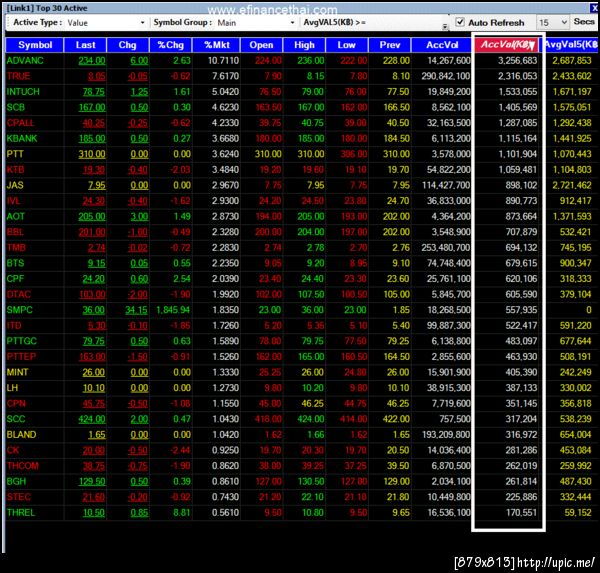The height and width of the screenshot is (573, 600).
Task: Select the BGH symbol
Action: click(x=16, y=482)
